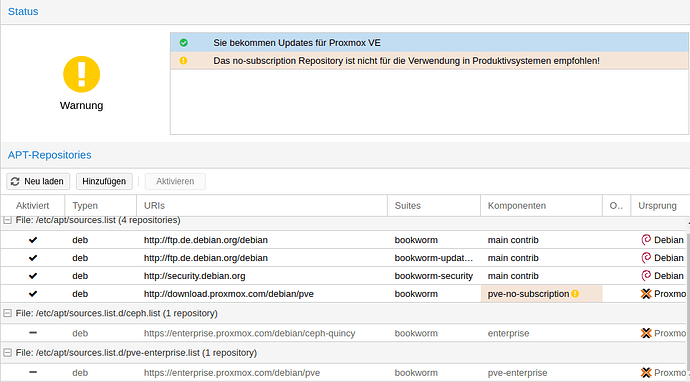Click the APT-Repositories panel heading
The height and width of the screenshot is (382, 690).
click(50, 155)
